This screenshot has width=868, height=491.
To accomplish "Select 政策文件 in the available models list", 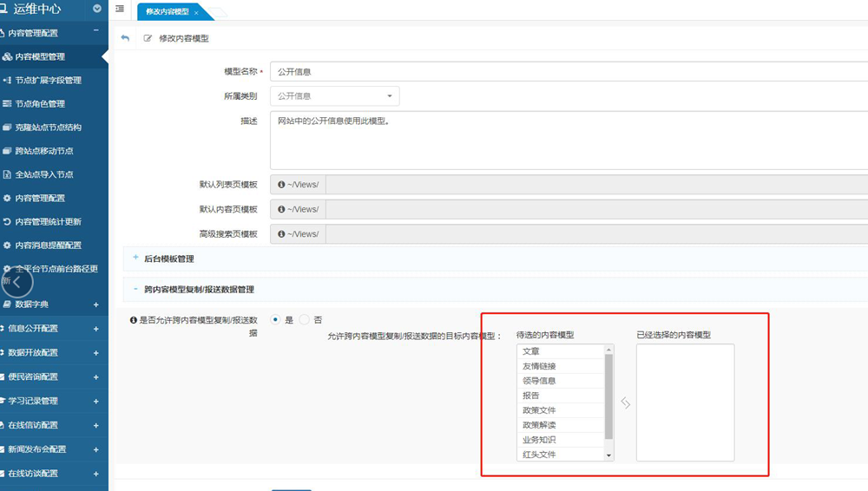I will point(538,410).
